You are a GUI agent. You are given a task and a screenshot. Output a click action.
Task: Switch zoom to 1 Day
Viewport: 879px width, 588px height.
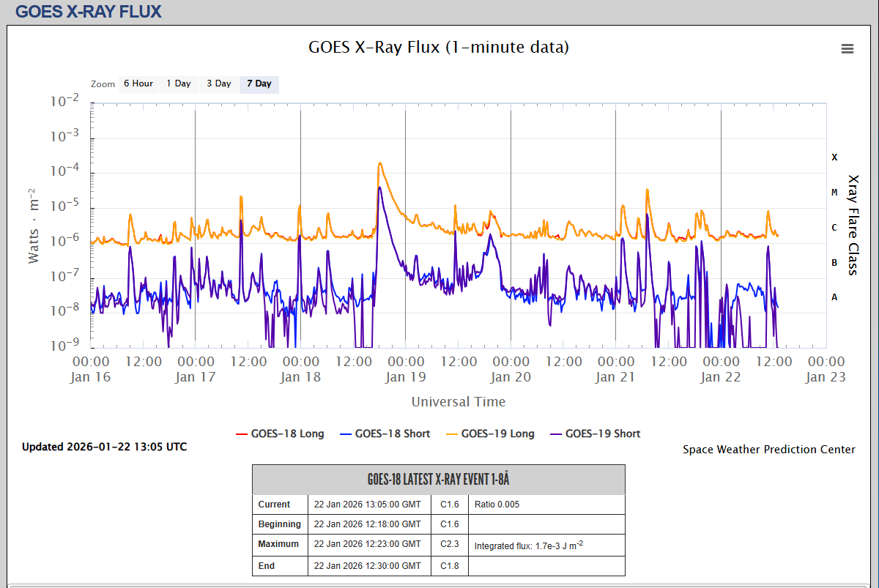coord(178,83)
